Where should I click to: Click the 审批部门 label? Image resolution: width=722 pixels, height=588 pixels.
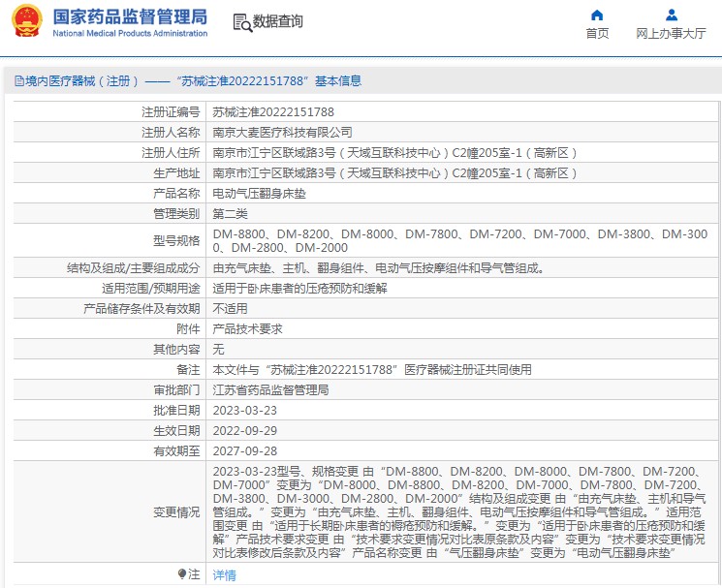point(176,390)
